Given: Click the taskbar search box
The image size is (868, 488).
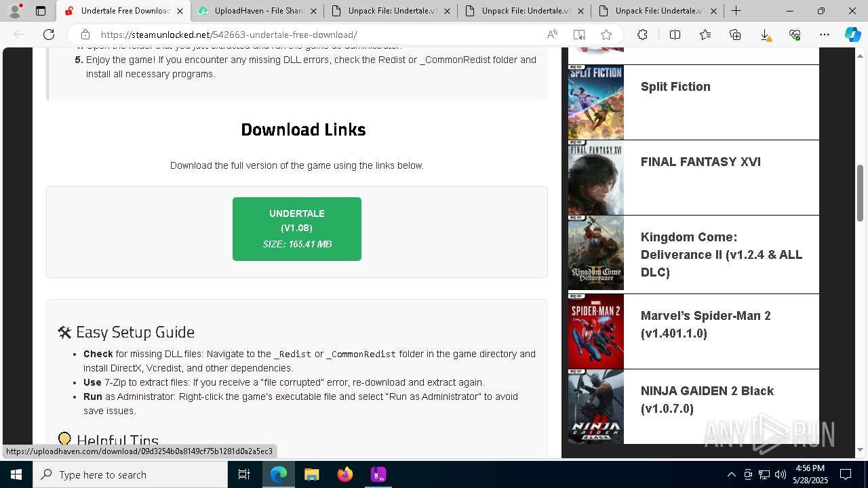Looking at the screenshot, I should tap(130, 474).
